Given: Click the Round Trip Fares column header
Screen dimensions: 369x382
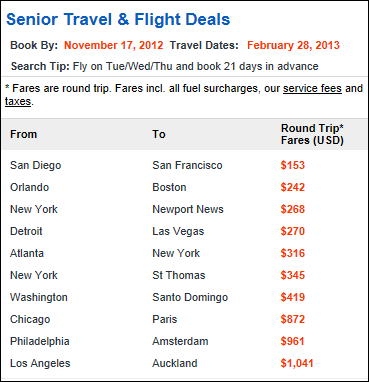Looking at the screenshot, I should [312, 134].
